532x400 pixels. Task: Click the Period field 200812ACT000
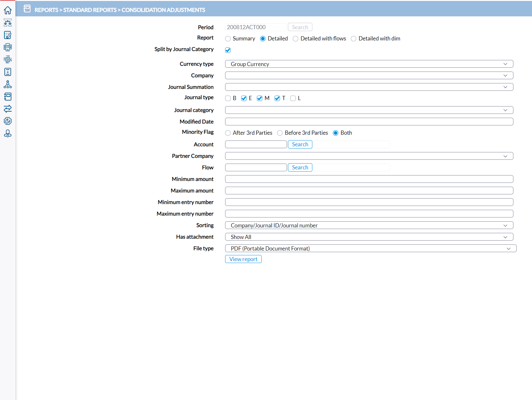[256, 27]
